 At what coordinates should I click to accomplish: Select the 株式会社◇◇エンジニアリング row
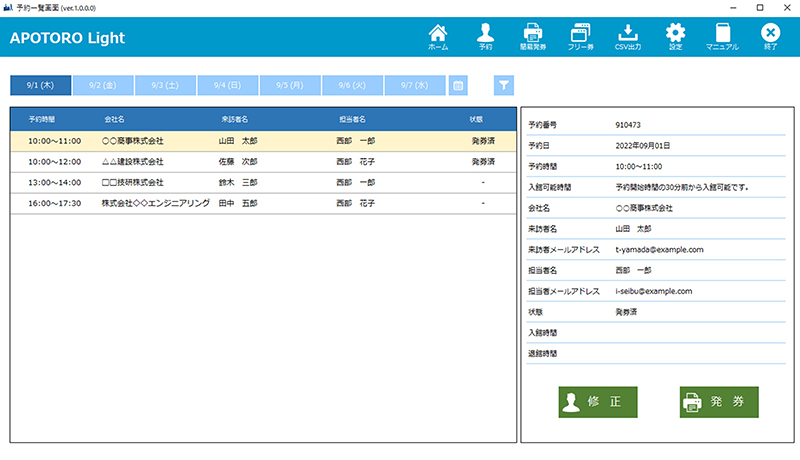263,203
